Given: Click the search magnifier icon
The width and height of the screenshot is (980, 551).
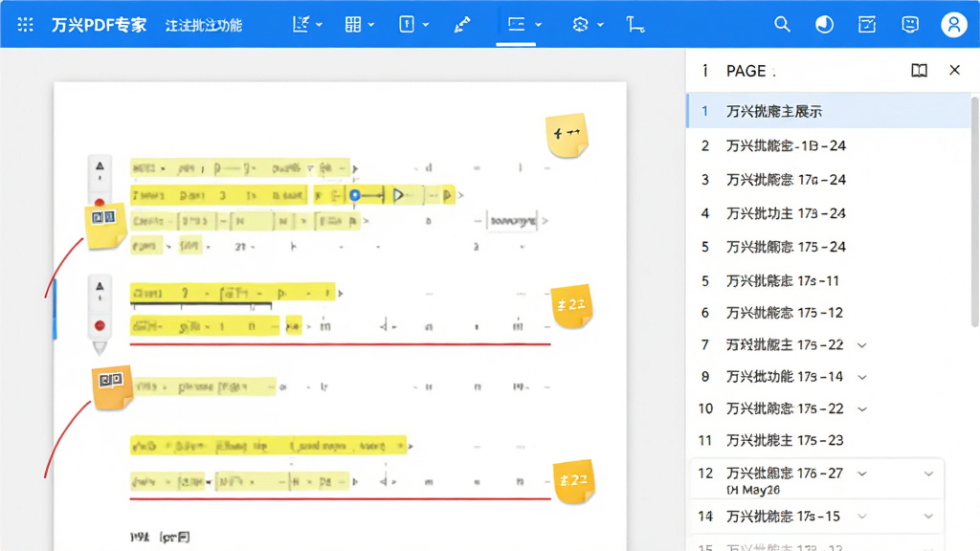Looking at the screenshot, I should click(782, 24).
